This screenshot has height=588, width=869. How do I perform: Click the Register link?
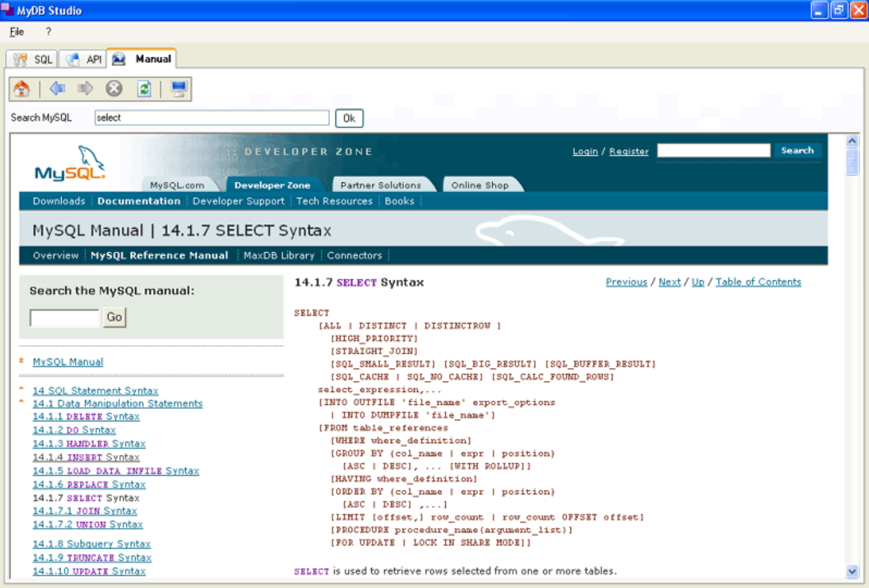[629, 151]
